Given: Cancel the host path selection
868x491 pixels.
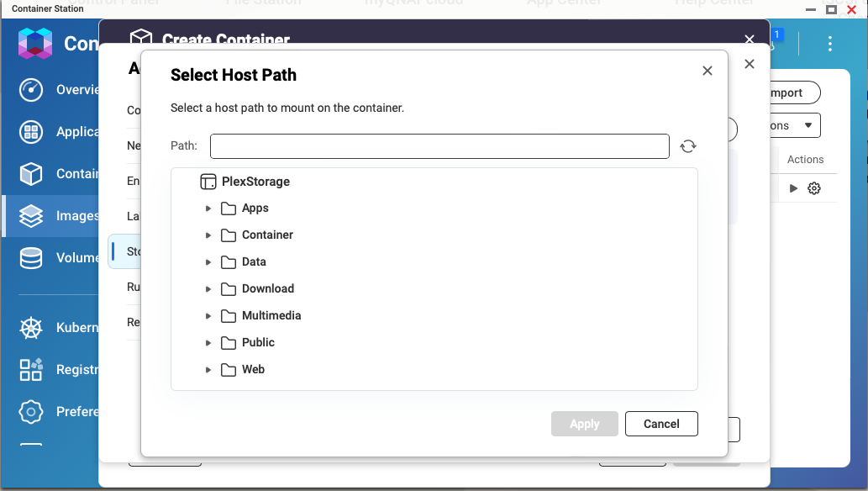Looking at the screenshot, I should coord(661,424).
